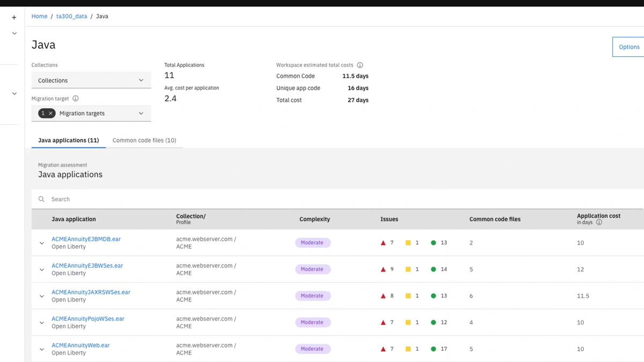Click the green issues indicator for ACMEAnnuityWeb.ear

point(434,349)
